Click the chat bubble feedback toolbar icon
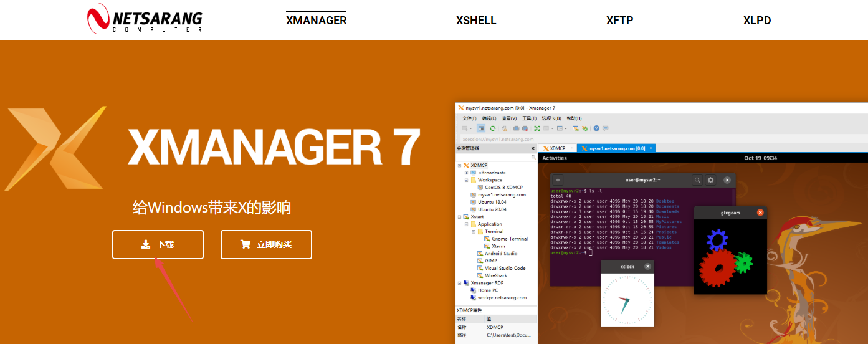The width and height of the screenshot is (868, 344). [606, 128]
